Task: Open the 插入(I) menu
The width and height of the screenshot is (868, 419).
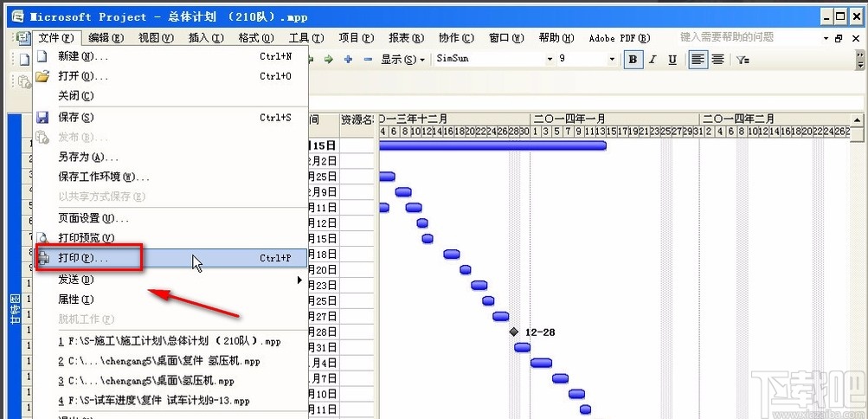Action: click(206, 38)
